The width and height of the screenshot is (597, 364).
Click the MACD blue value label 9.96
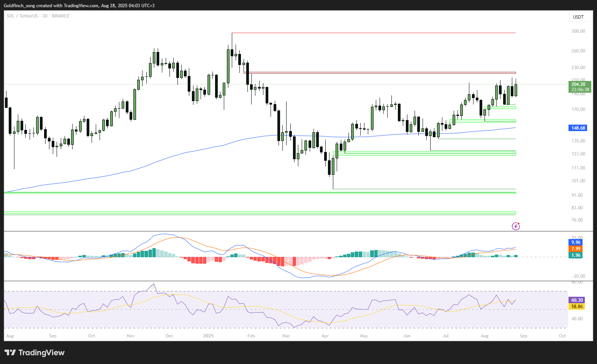point(576,242)
